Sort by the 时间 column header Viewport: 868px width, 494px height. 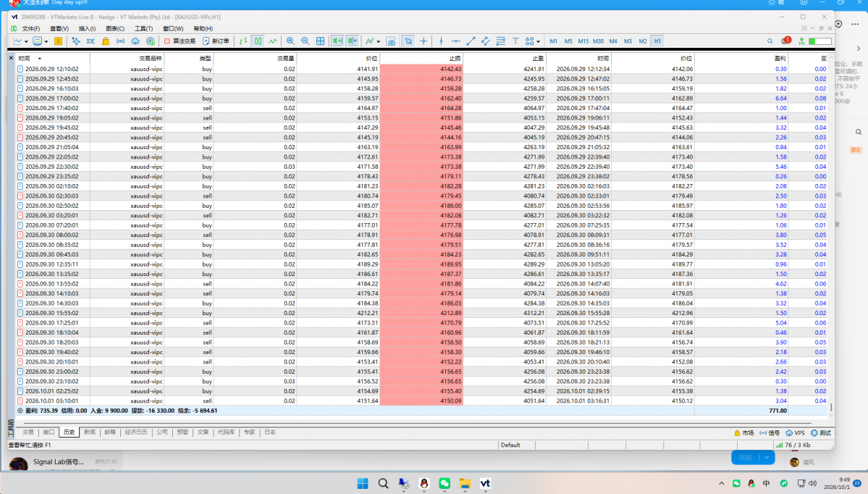[x=25, y=58]
